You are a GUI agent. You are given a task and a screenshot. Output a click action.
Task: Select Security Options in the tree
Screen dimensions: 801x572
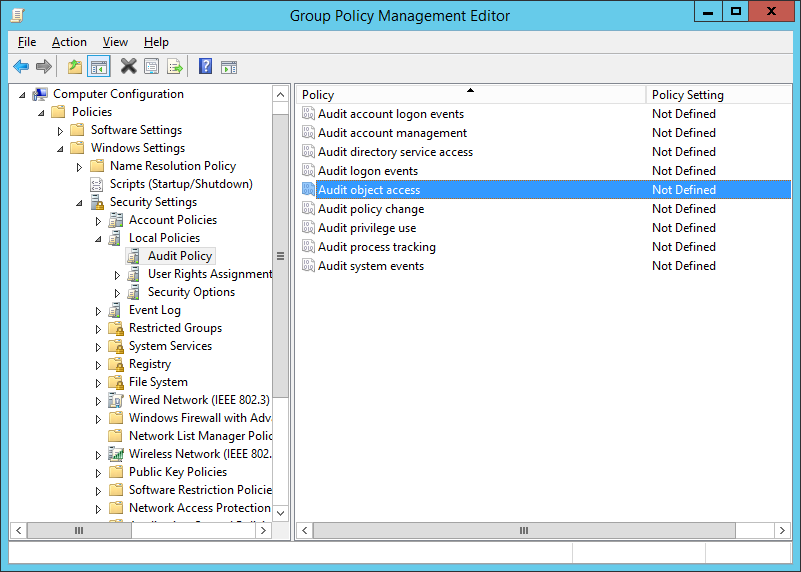pyautogui.click(x=191, y=292)
